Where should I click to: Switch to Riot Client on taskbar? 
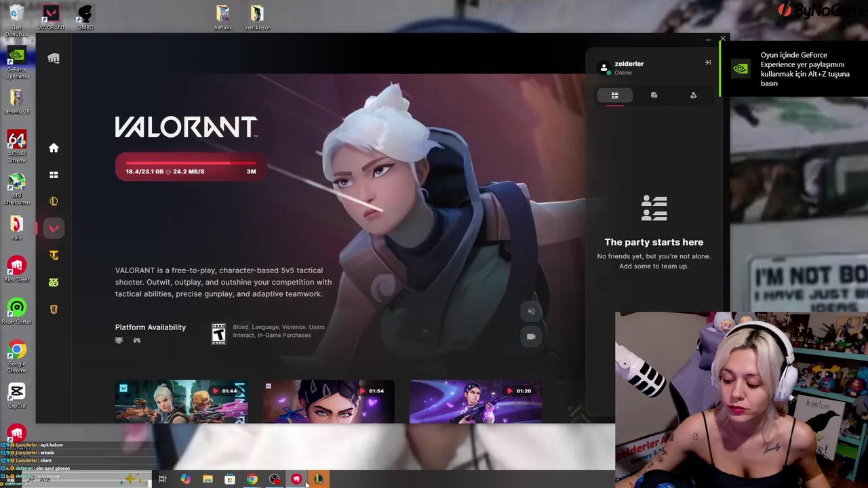pos(296,479)
